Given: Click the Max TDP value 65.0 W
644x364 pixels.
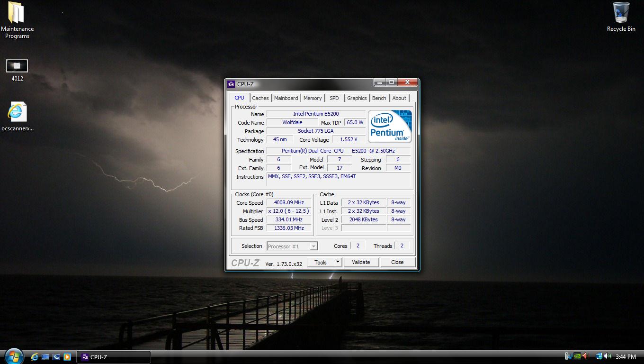Looking at the screenshot, I should click(x=355, y=122).
